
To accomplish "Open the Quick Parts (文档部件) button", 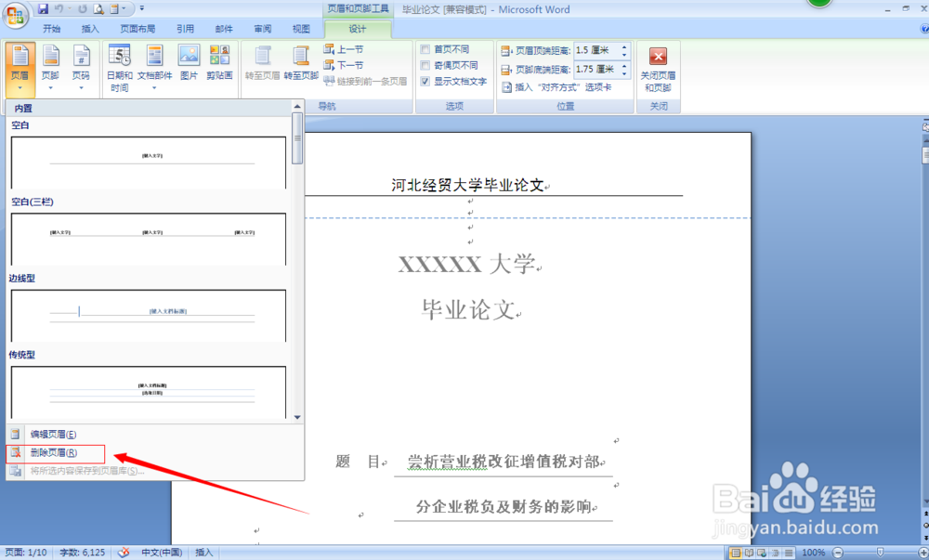I will click(x=154, y=68).
